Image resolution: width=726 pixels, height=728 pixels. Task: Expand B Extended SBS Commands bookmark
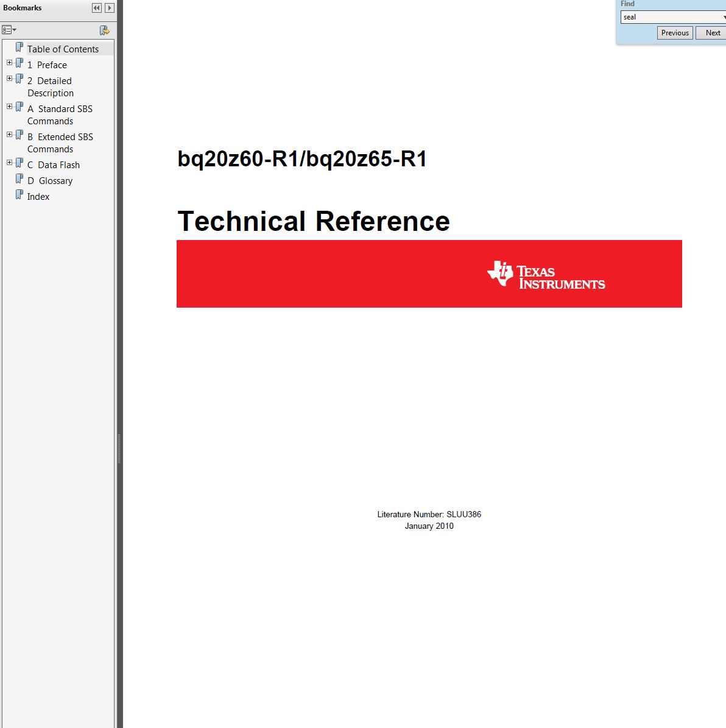9,135
